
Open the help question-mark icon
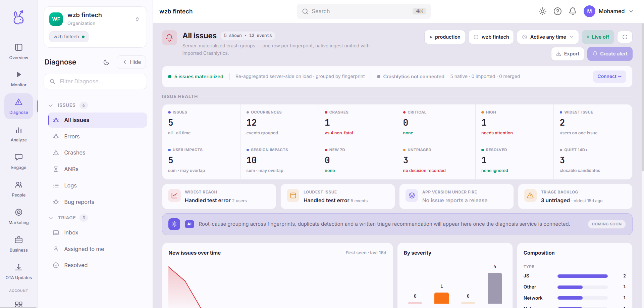[x=557, y=11]
